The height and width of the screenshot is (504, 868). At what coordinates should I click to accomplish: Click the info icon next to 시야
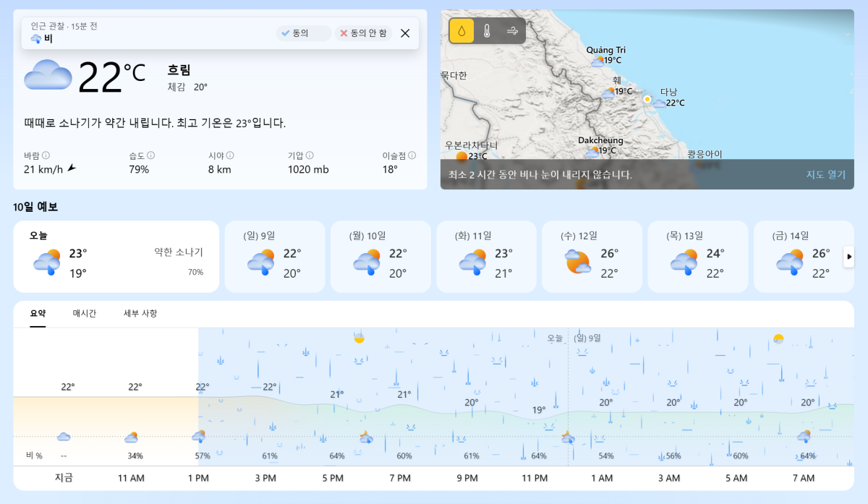230,155
